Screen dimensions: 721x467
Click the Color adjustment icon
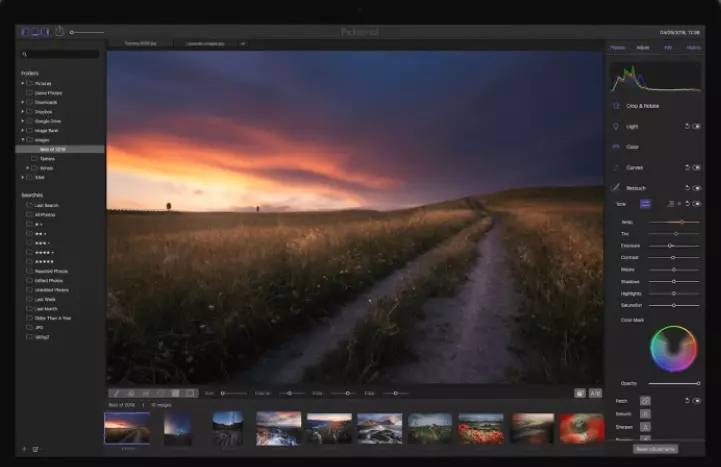point(616,147)
